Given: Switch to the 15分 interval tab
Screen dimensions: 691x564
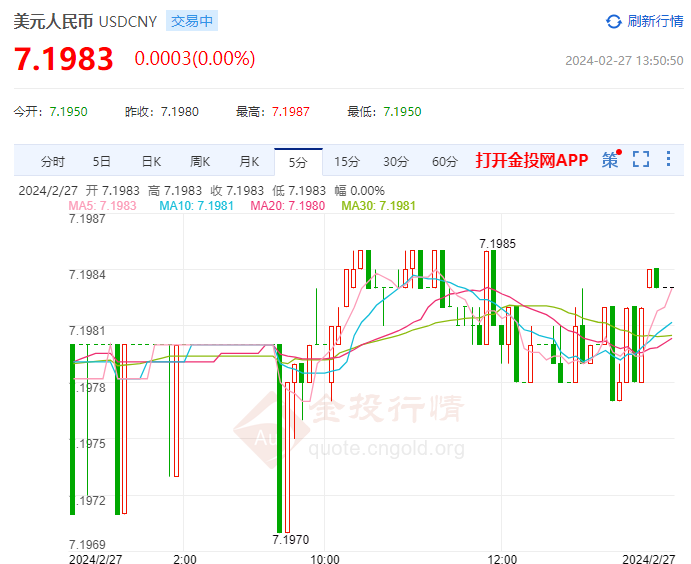Looking at the screenshot, I should tap(347, 162).
